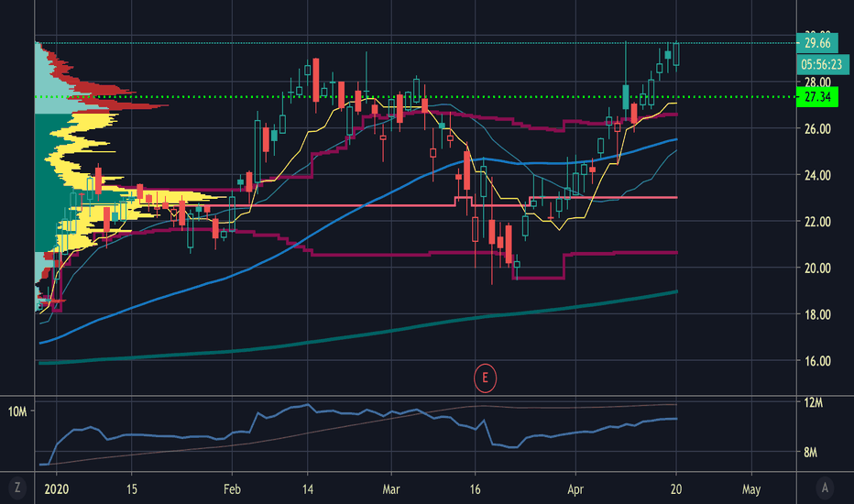
Task: Click the current price label 29.66
Action: pos(817,43)
